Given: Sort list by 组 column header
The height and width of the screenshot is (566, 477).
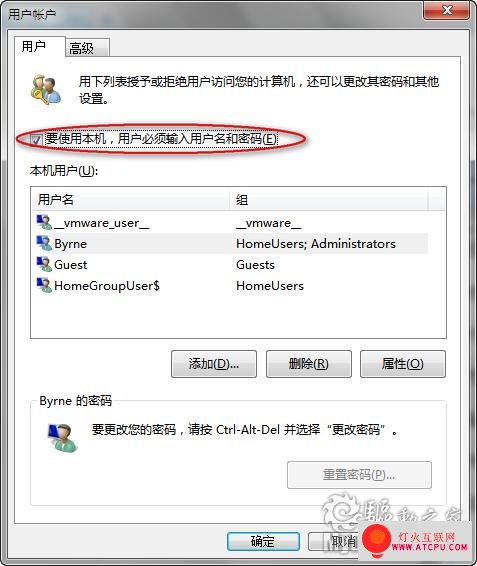Looking at the screenshot, I should pyautogui.click(x=329, y=199).
